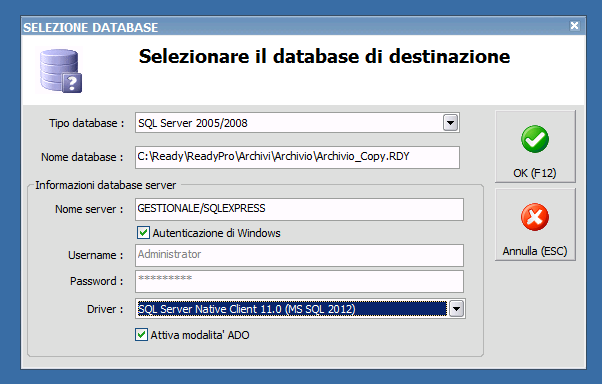This screenshot has height=384, width=602.
Task: Click the 'Username :' label
Action: [96, 255]
